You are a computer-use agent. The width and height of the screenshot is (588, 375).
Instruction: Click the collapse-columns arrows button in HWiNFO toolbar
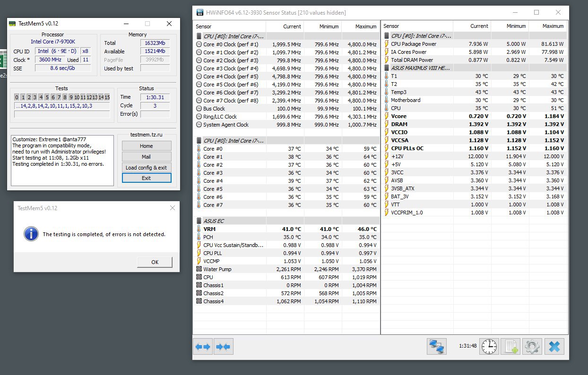coord(223,347)
